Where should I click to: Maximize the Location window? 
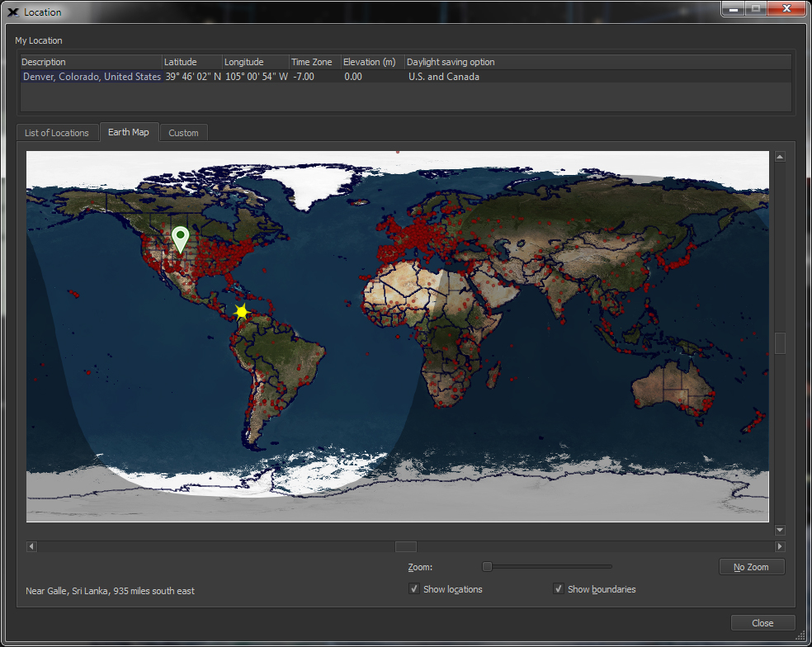click(755, 9)
